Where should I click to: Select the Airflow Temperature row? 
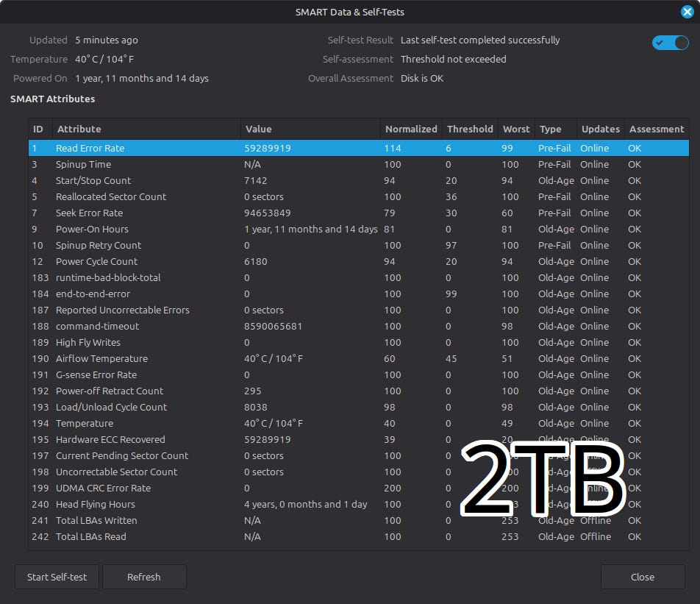pyautogui.click(x=359, y=359)
